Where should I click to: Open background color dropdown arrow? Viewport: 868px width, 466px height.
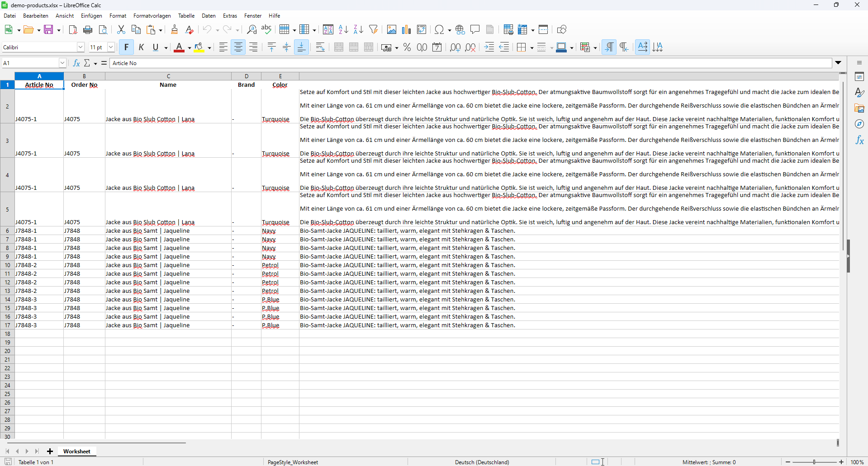(x=209, y=47)
